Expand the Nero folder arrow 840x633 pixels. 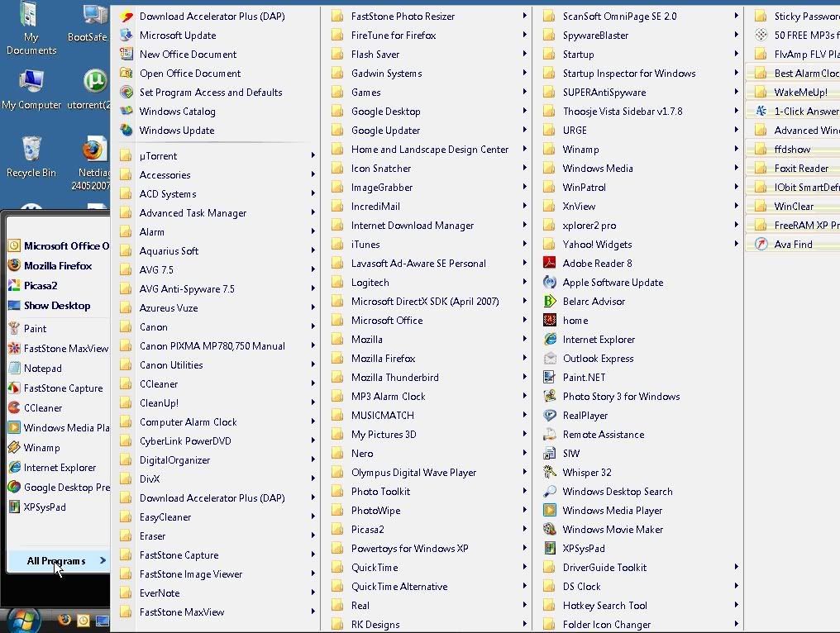[x=524, y=453]
